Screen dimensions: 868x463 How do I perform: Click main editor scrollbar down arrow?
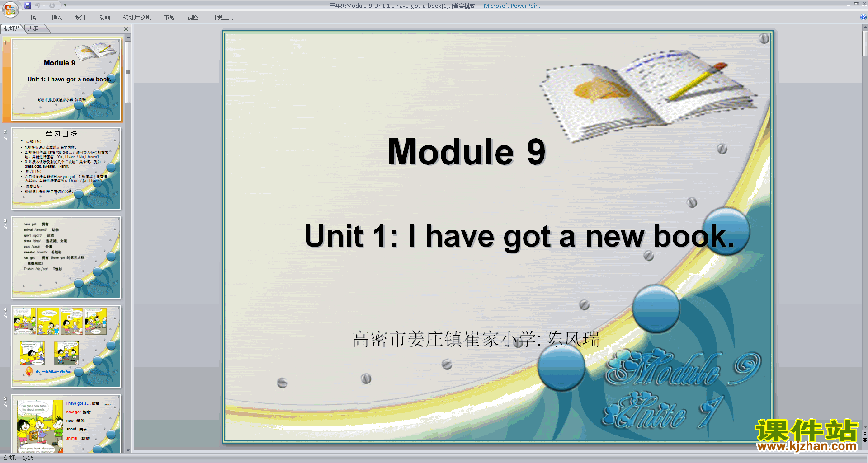[865, 426]
